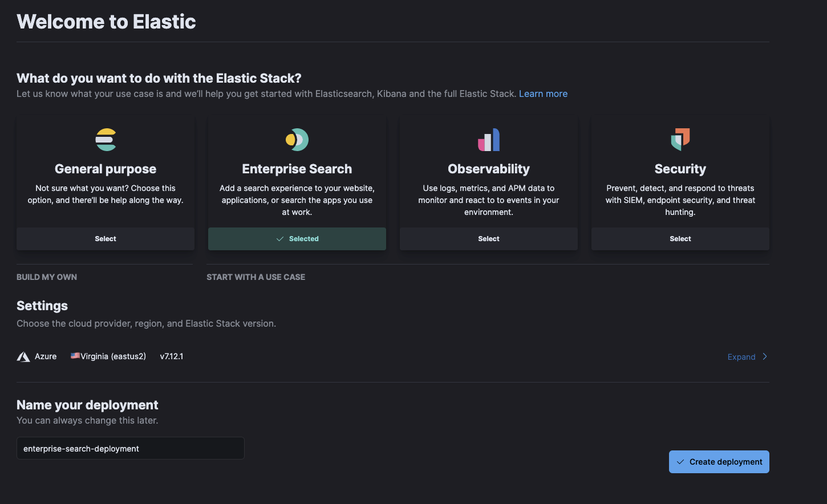The height and width of the screenshot is (504, 827).
Task: Open the Learn more link
Action: coord(543,94)
